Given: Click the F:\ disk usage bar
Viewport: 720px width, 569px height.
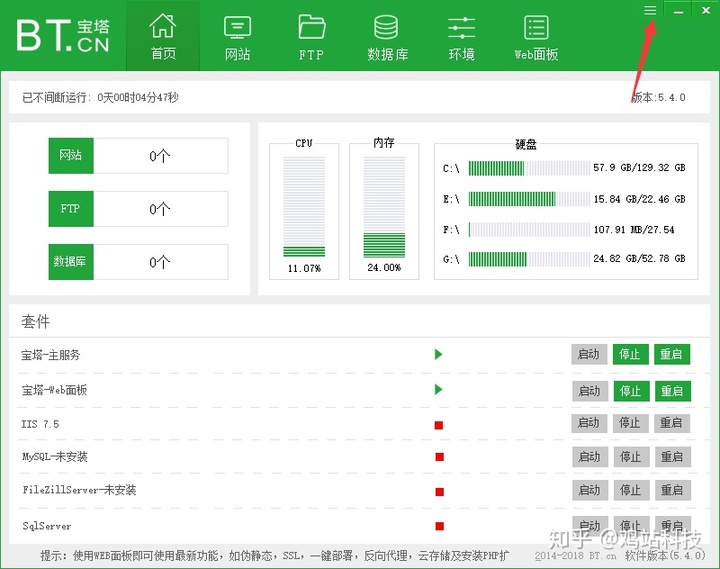Looking at the screenshot, I should 529,230.
